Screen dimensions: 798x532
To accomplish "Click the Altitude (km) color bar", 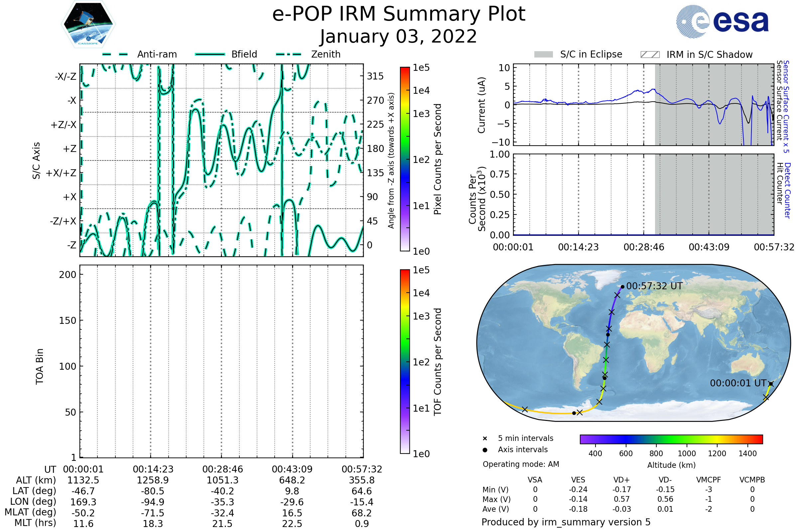I will pyautogui.click(x=671, y=439).
